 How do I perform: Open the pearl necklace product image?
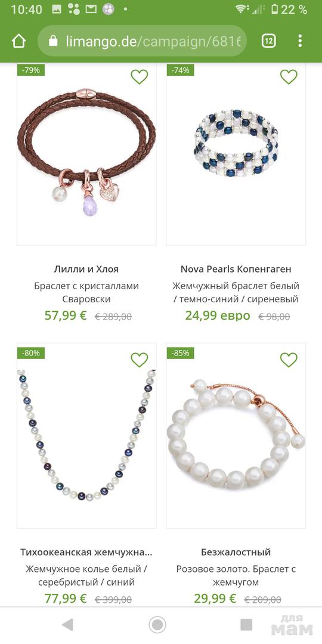click(86, 435)
